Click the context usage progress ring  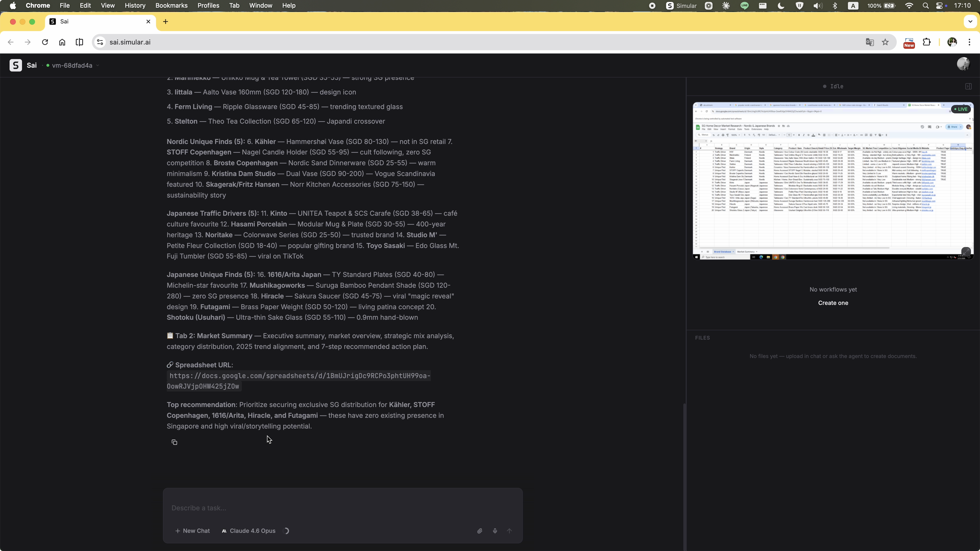tap(286, 531)
